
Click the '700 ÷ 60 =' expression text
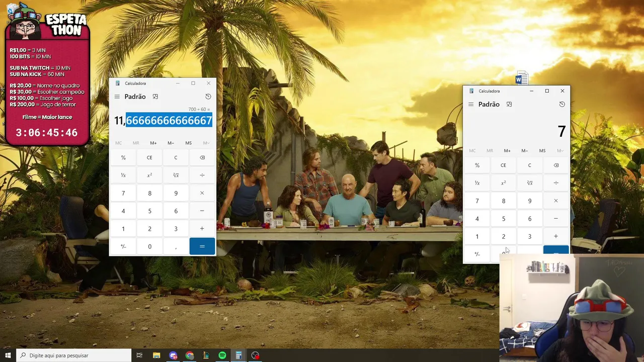click(x=199, y=109)
